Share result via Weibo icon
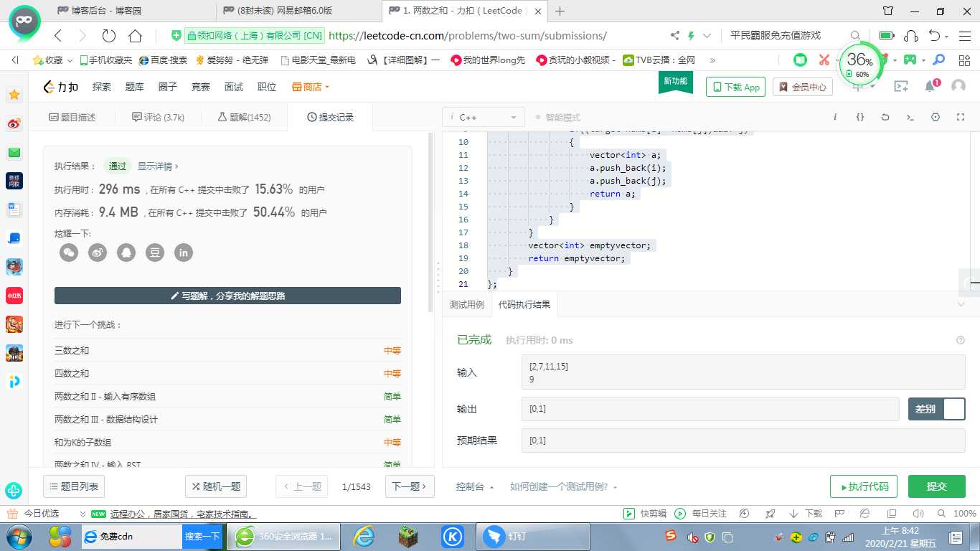The height and width of the screenshot is (551, 980). pyautogui.click(x=98, y=253)
